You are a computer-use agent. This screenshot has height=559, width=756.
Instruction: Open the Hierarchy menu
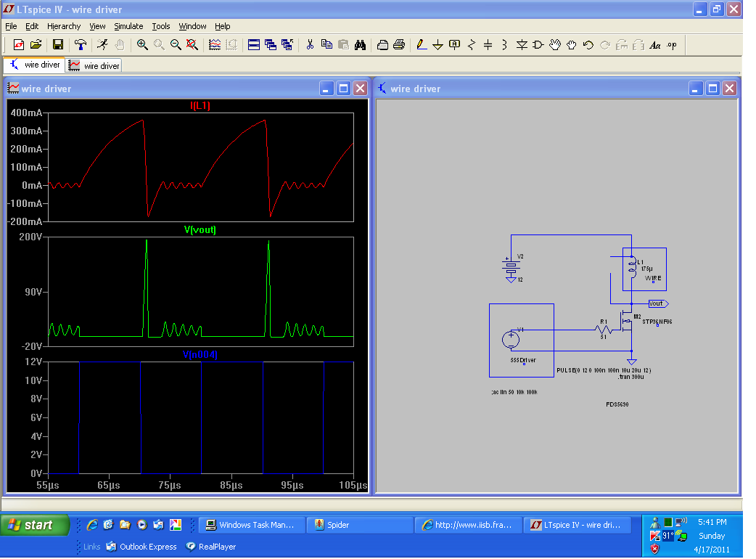tap(64, 26)
